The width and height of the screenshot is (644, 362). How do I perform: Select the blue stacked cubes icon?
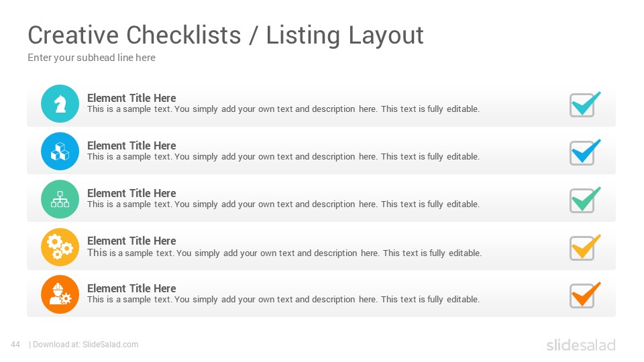point(60,152)
